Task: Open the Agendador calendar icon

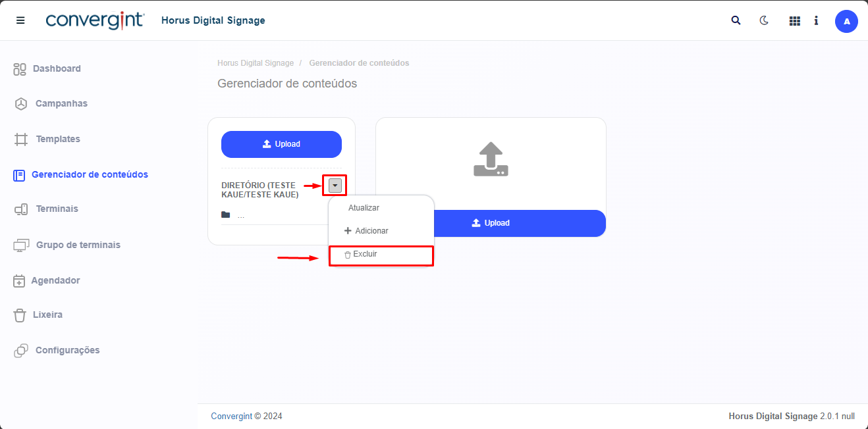Action: [x=19, y=280]
